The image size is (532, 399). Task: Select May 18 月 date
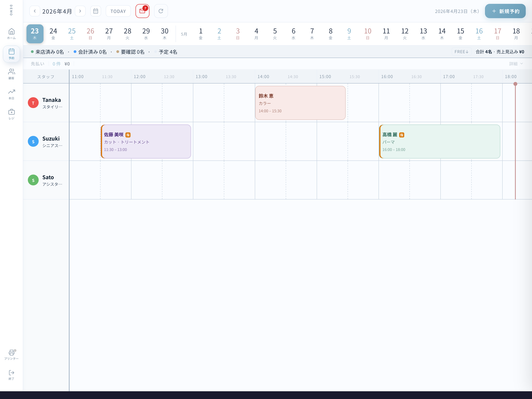pyautogui.click(x=516, y=34)
